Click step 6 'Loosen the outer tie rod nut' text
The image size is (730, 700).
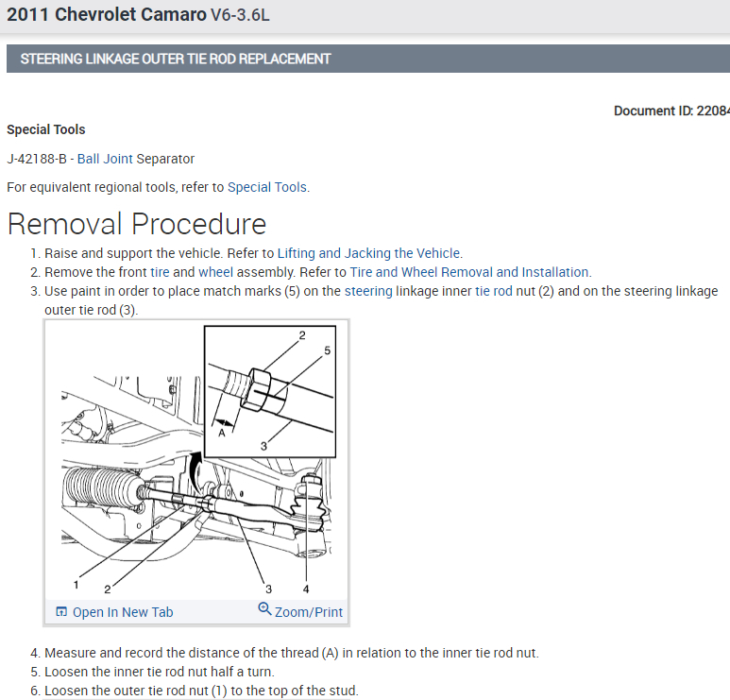coord(201,691)
